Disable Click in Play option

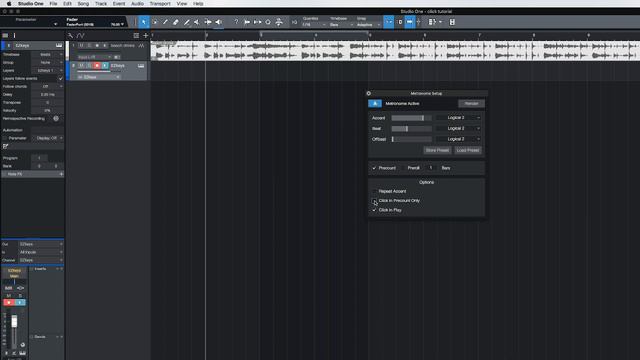coord(374,210)
